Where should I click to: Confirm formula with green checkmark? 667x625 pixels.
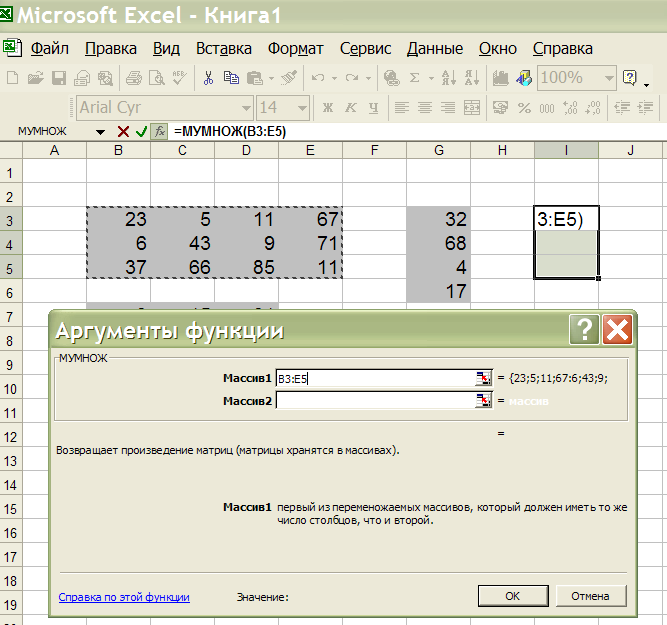pyautogui.click(x=141, y=132)
